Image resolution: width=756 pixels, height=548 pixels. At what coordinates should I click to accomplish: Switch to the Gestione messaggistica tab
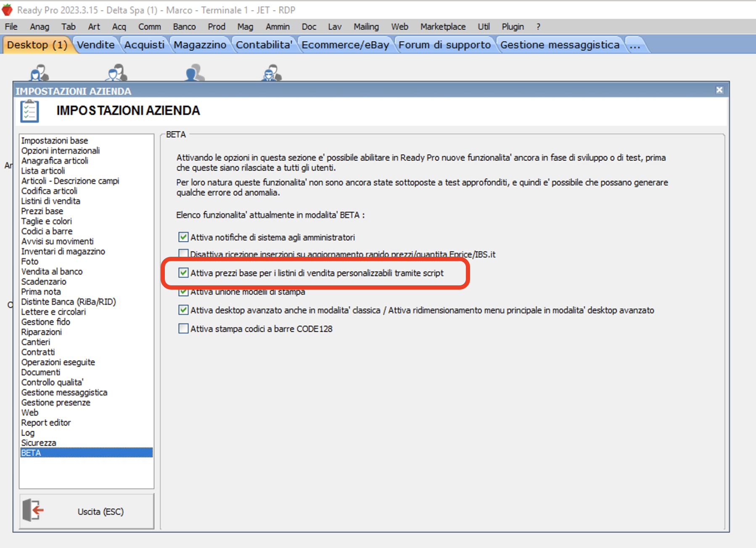(560, 45)
